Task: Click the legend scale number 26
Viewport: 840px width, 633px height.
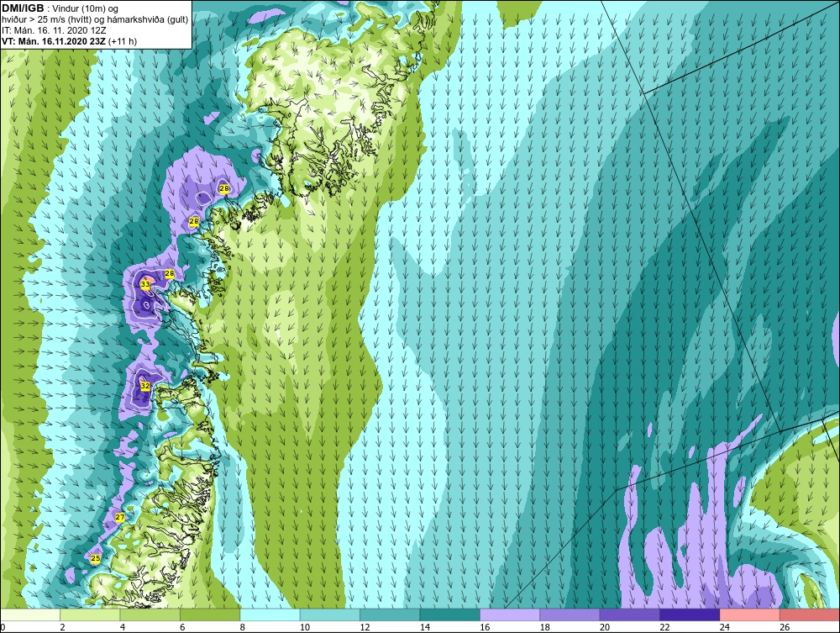Action: (785, 627)
